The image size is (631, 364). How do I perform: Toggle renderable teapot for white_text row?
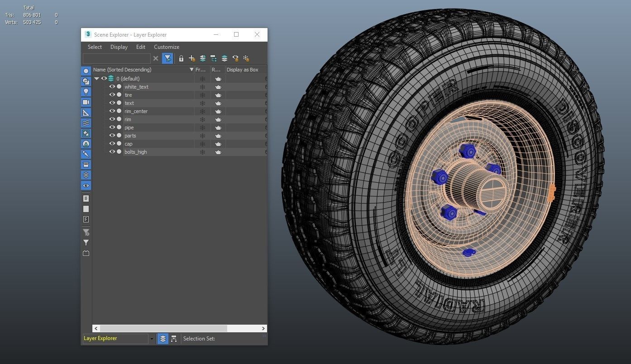pos(218,87)
